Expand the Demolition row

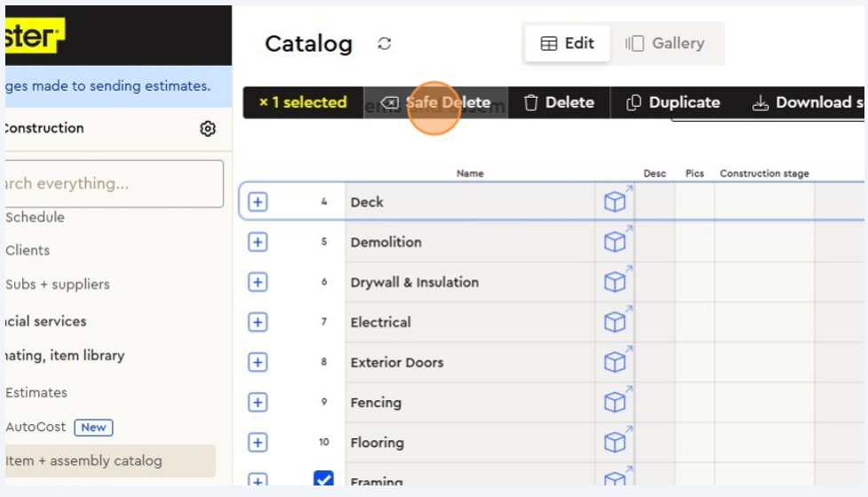click(x=258, y=242)
